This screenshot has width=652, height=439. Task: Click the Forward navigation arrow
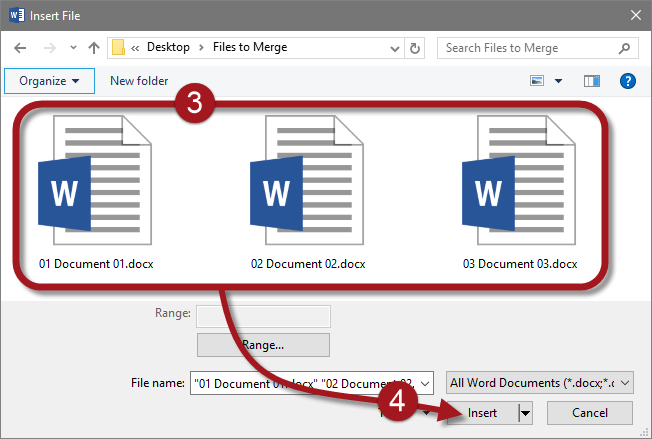pyautogui.click(x=48, y=47)
